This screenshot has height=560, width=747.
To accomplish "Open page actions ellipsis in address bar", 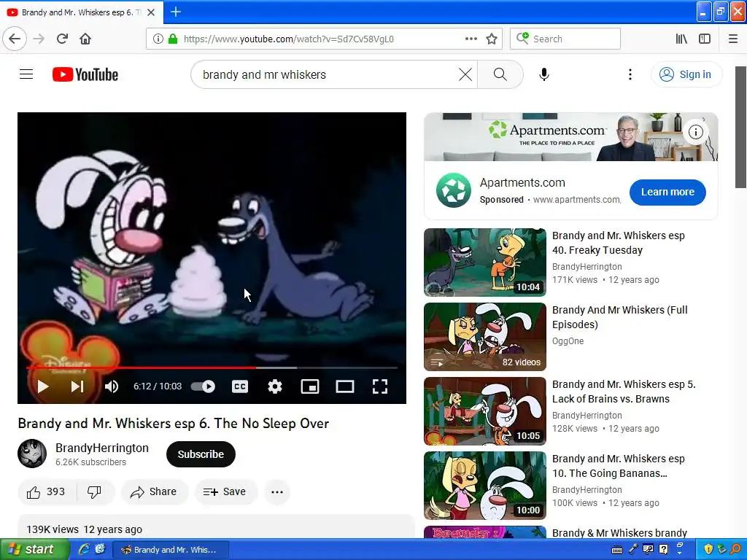I will click(471, 39).
